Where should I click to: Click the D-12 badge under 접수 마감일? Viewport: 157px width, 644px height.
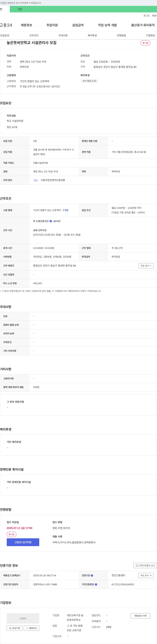(12, 535)
